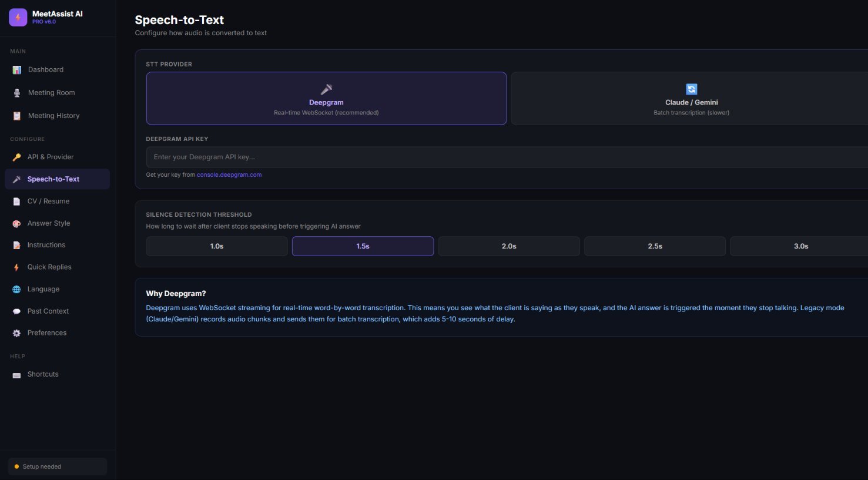Open Answer Style settings
This screenshot has width=868, height=480.
tap(58, 223)
